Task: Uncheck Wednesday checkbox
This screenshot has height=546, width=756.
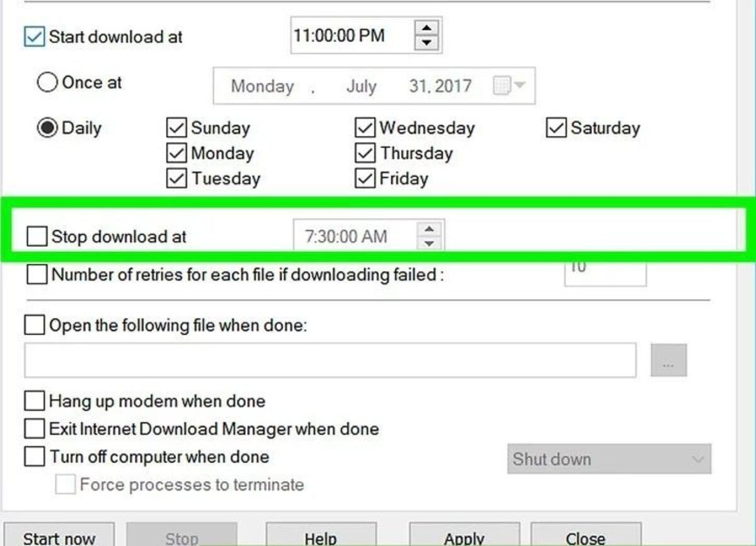Action: [365, 128]
